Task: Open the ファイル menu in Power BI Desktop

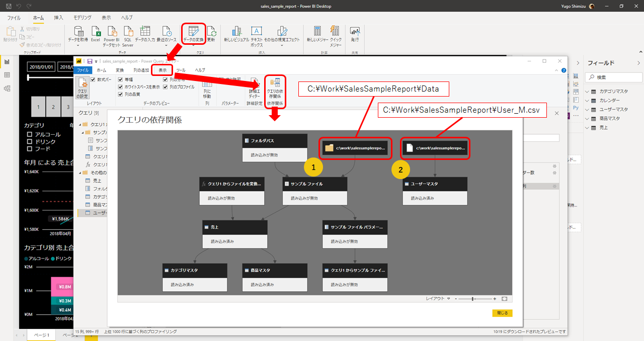Action: click(x=14, y=18)
